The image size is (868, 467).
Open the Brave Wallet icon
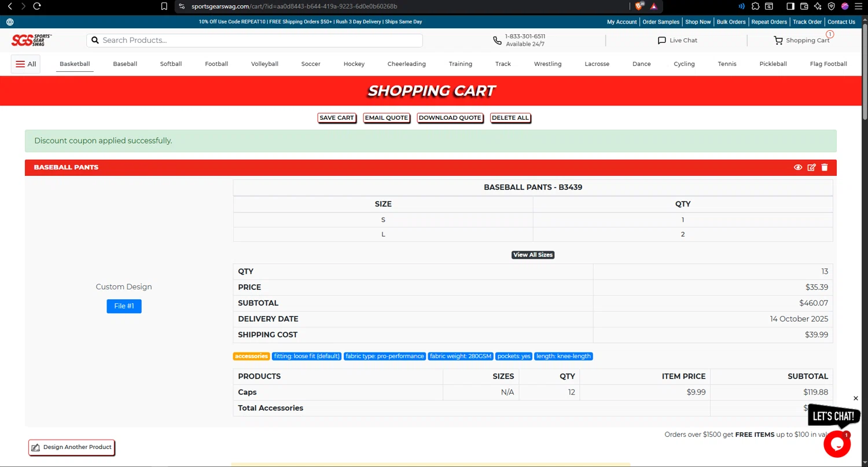[804, 6]
